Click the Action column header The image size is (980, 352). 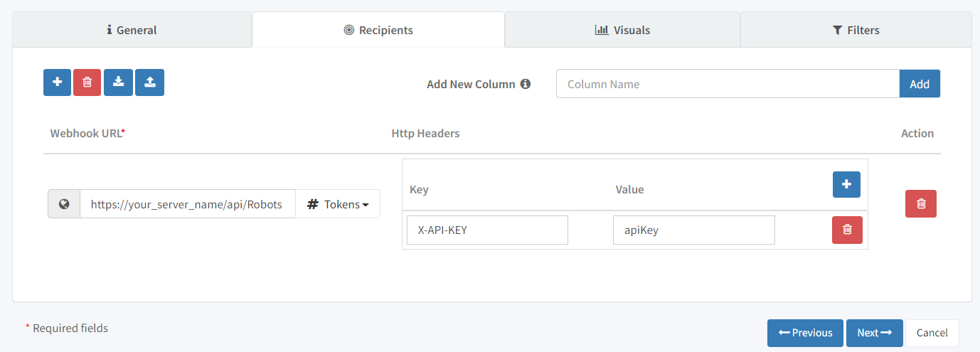click(917, 133)
